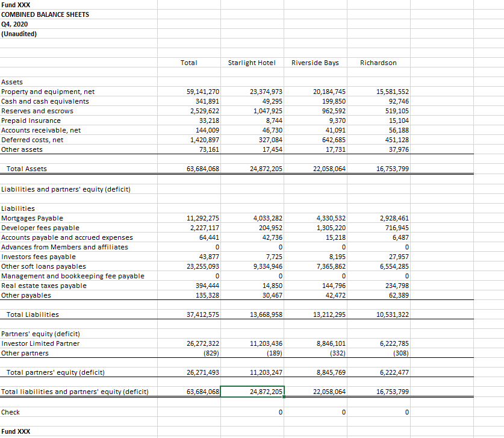504x438 pixels.
Task: Select Starlight Hotel property value 23,374,973
Action: pyautogui.click(x=266, y=92)
